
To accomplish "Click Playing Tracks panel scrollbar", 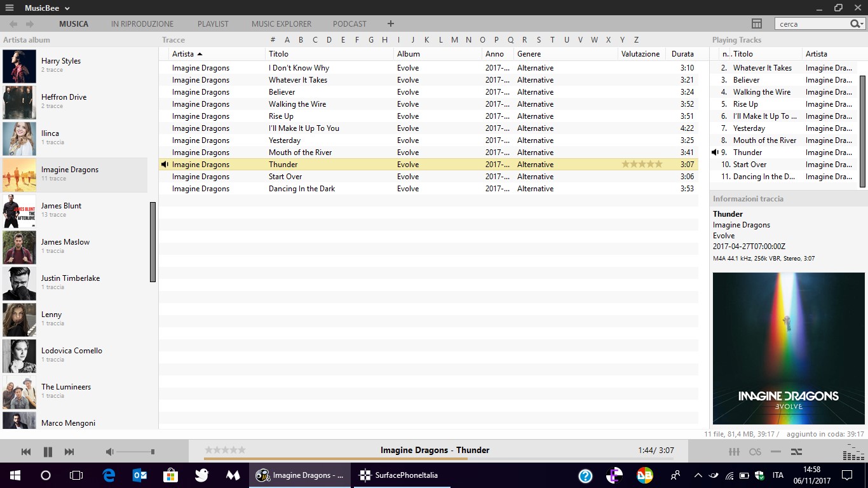I will point(863,130).
